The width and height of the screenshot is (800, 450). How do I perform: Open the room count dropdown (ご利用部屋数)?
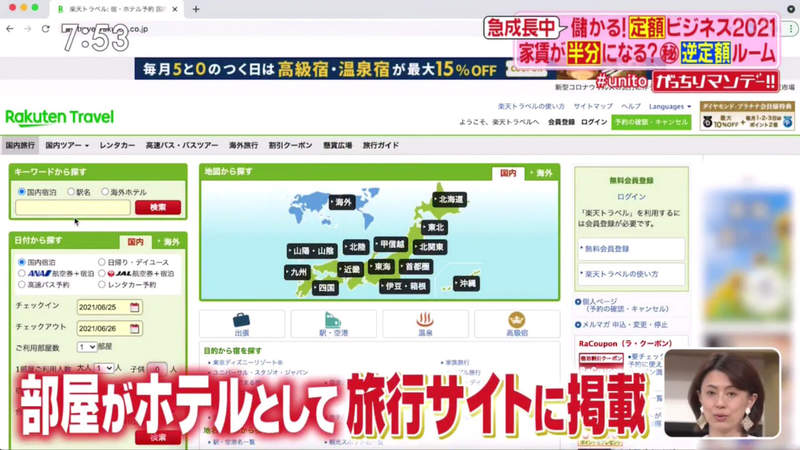pos(87,347)
